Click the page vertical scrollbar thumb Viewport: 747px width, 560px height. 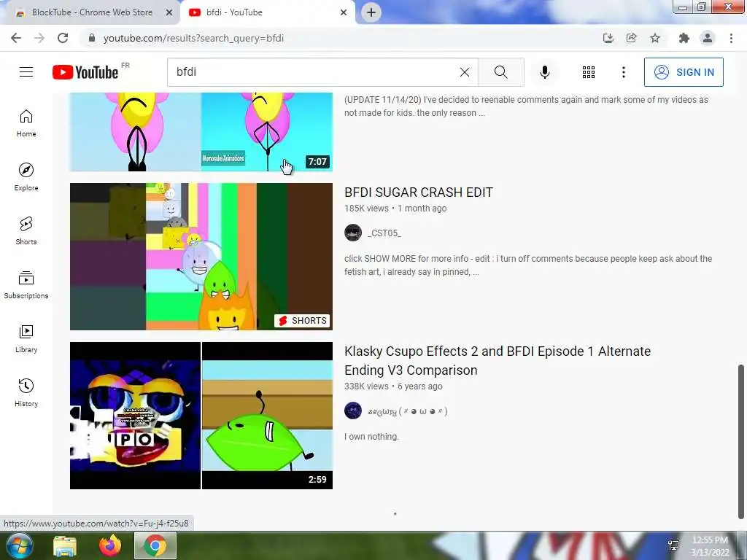(741, 441)
